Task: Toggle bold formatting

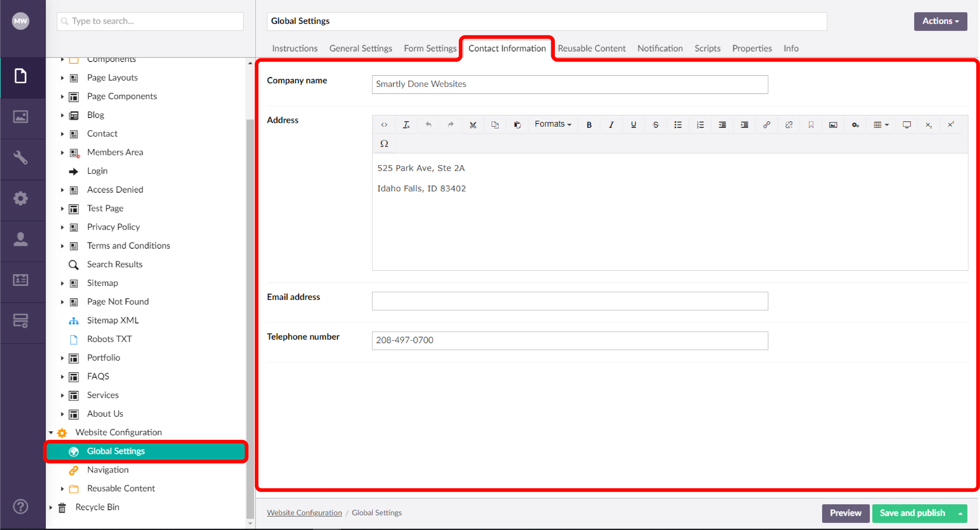Action: [x=589, y=125]
